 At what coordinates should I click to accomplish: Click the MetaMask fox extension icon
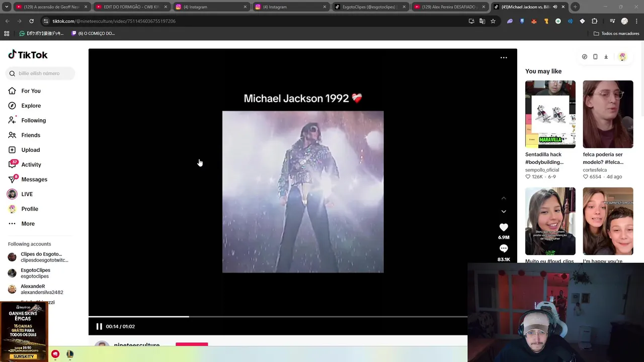click(x=534, y=21)
